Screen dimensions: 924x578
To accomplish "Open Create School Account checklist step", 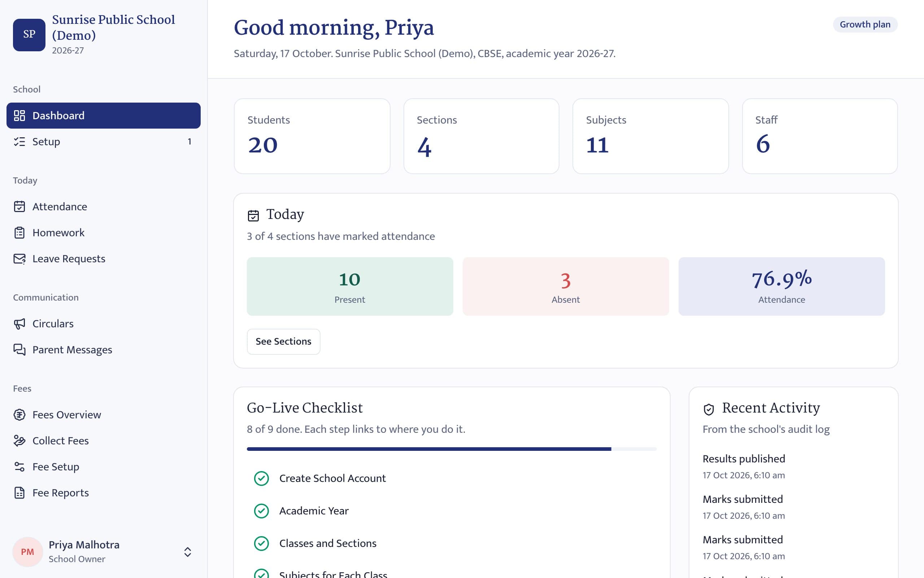I will tap(452, 478).
